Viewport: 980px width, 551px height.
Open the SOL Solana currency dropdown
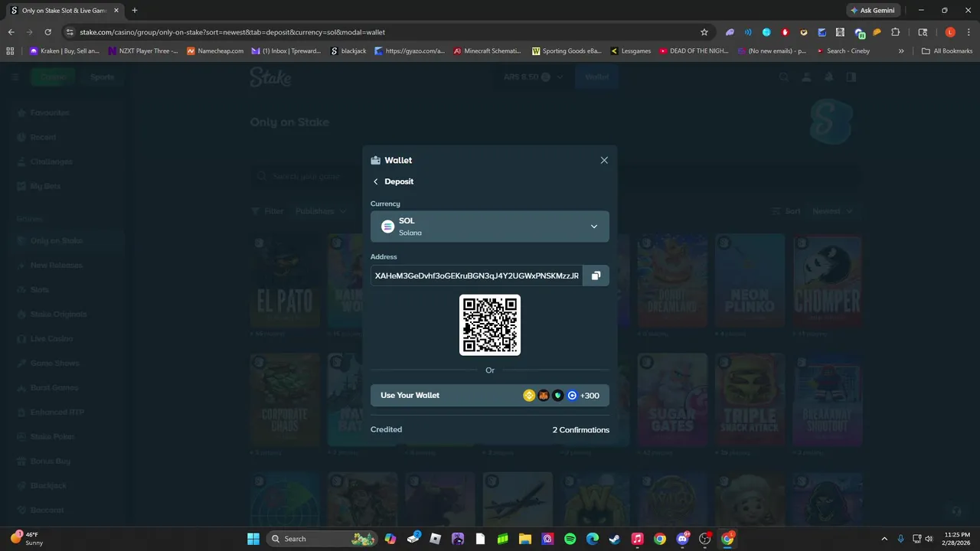(490, 227)
